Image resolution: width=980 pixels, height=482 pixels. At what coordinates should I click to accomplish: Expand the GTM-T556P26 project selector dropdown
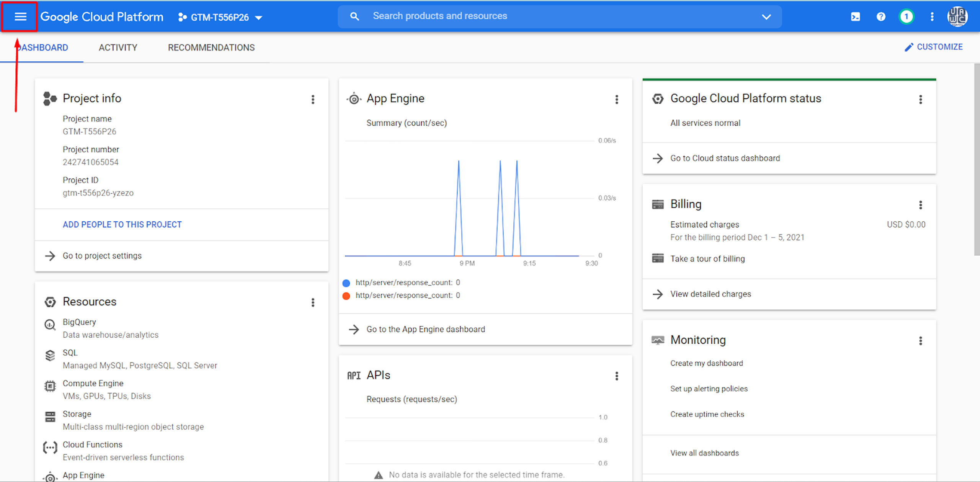coord(220,17)
